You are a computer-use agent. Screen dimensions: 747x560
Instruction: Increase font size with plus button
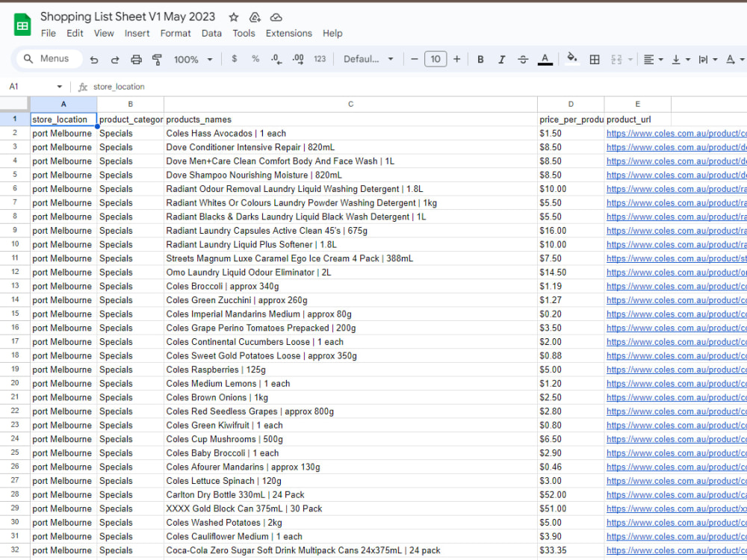pos(457,59)
